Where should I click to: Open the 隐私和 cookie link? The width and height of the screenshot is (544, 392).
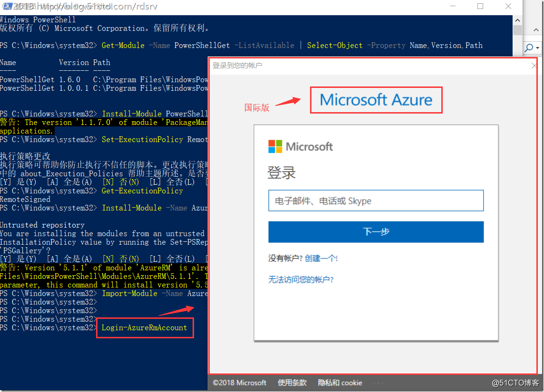(x=340, y=382)
